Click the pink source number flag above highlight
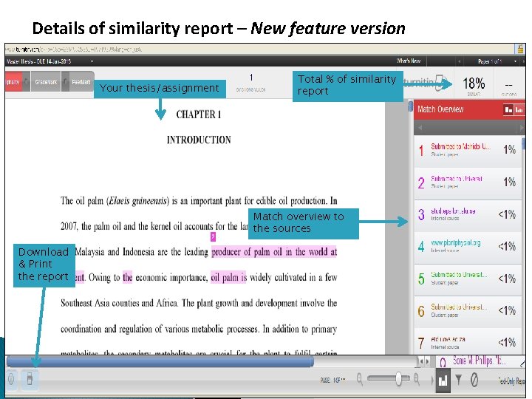532x399 pixels. (213, 236)
